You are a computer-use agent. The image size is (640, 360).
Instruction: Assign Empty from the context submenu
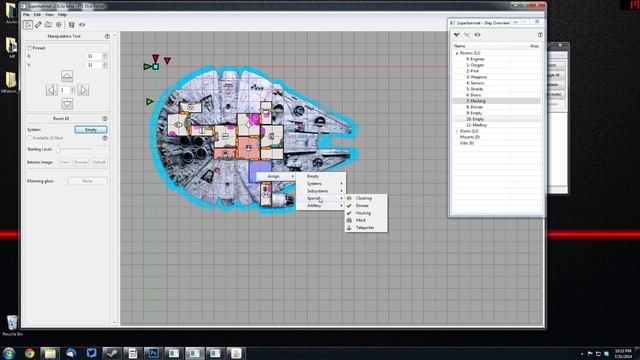(321, 176)
